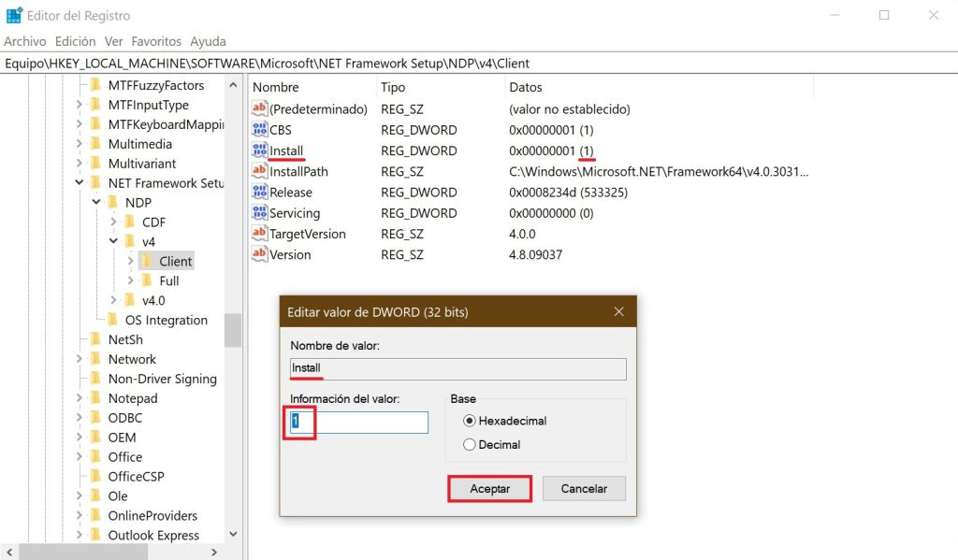
Task: Expand the CDF tree node
Action: click(112, 223)
